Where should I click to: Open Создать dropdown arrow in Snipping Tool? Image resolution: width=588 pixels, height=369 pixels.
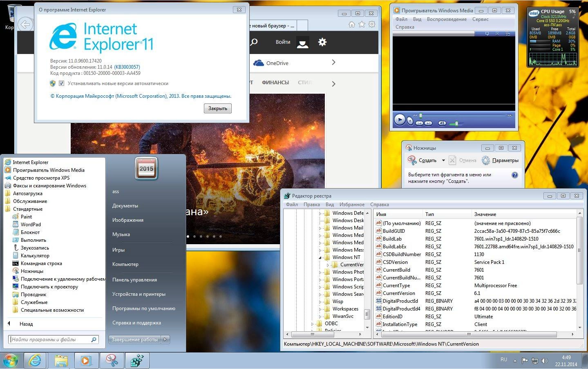[x=443, y=160]
